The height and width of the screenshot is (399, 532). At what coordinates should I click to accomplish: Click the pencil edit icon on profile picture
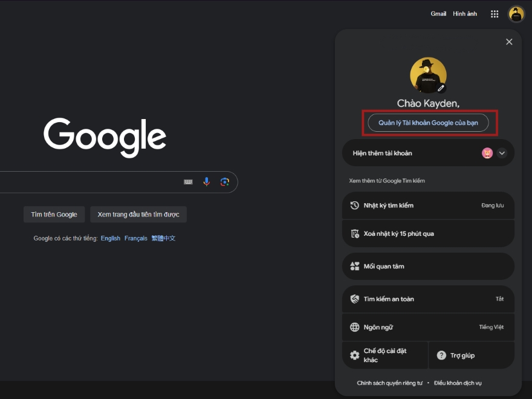coord(441,88)
